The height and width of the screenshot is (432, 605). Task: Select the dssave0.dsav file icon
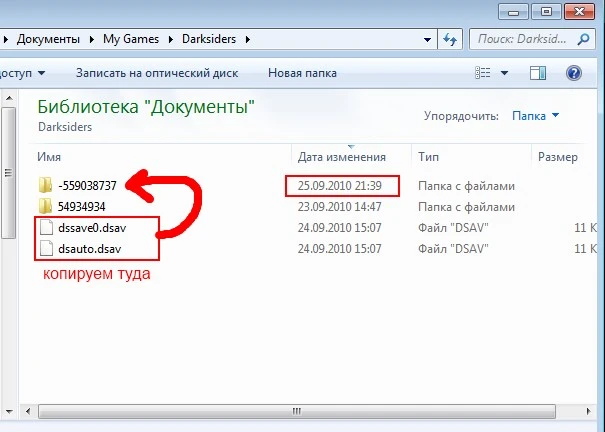[x=46, y=227]
